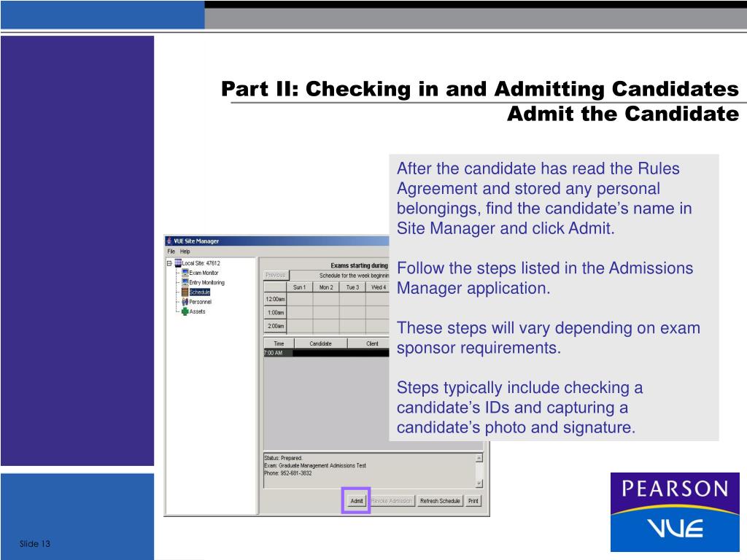The height and width of the screenshot is (560, 747).
Task: Click the Mon 2 column header
Action: pyautogui.click(x=326, y=287)
